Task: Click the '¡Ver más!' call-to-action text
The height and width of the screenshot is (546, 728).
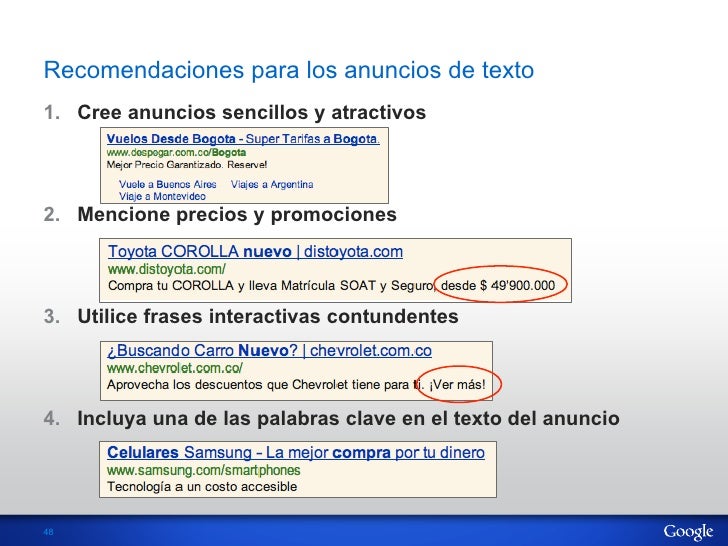Action: 457,384
